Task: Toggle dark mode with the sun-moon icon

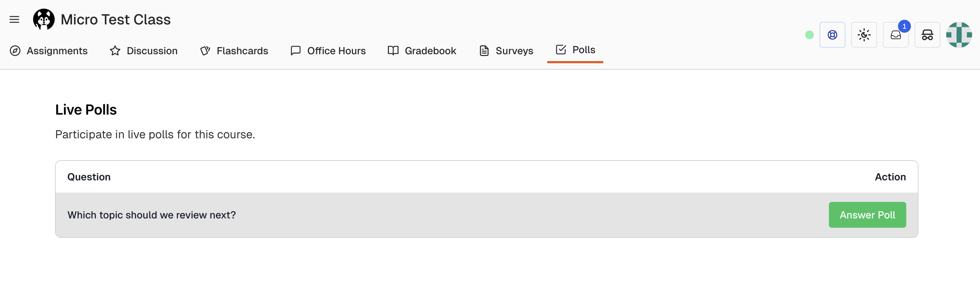Action: 864,34
